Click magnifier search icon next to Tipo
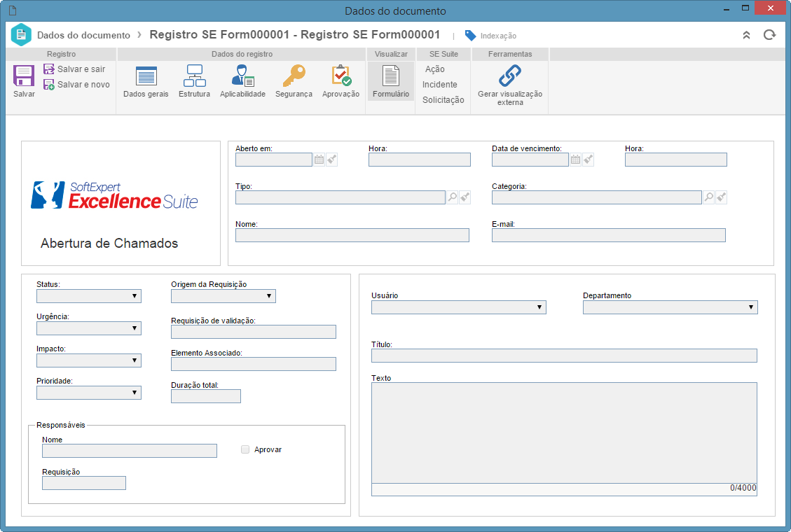This screenshot has width=791, height=532. point(453,197)
